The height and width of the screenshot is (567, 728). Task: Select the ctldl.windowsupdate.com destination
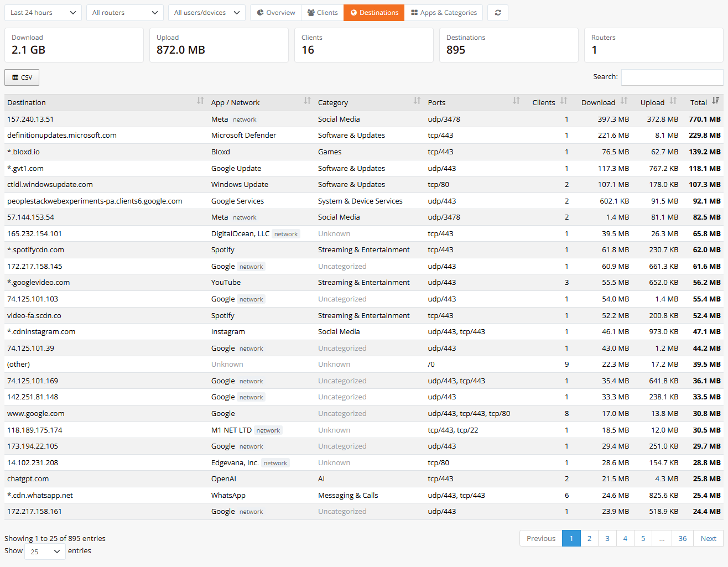(x=50, y=184)
